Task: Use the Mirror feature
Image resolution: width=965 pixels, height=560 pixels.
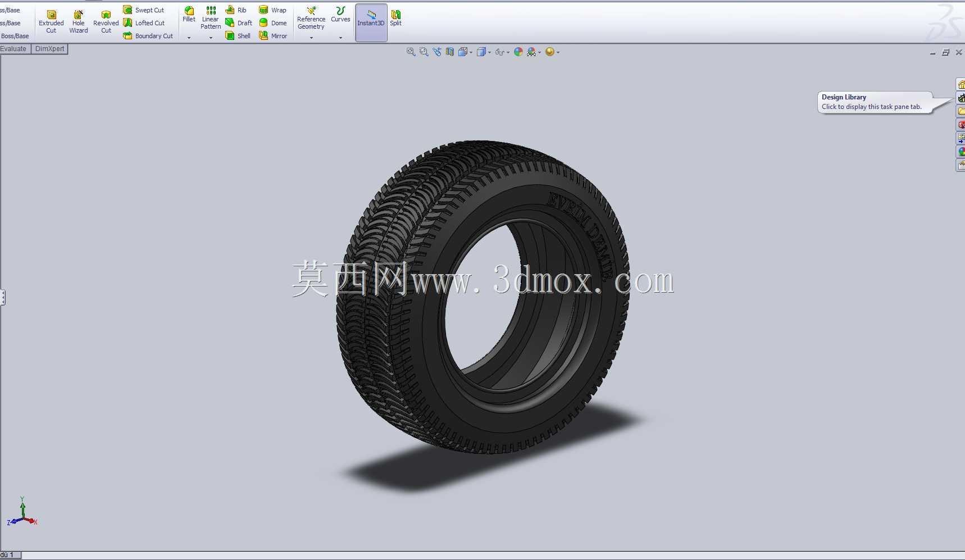Action: click(x=273, y=36)
